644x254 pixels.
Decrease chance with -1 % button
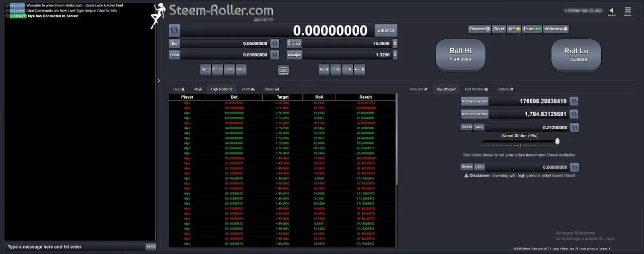pos(336,69)
